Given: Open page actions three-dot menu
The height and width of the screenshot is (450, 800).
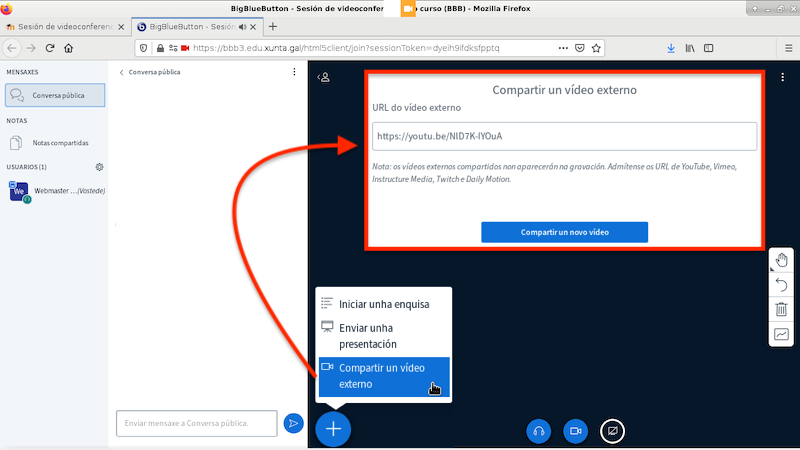Looking at the screenshot, I should [563, 48].
